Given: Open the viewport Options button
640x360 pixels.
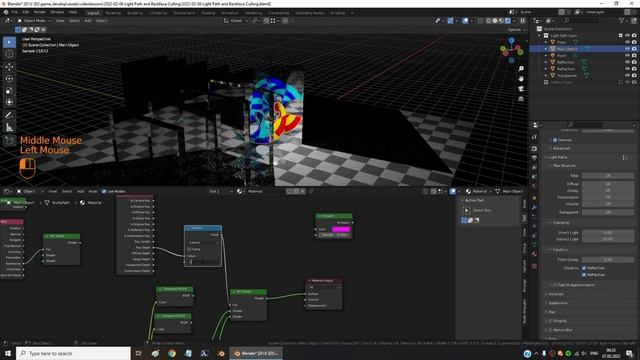Looking at the screenshot, I should pos(516,29).
